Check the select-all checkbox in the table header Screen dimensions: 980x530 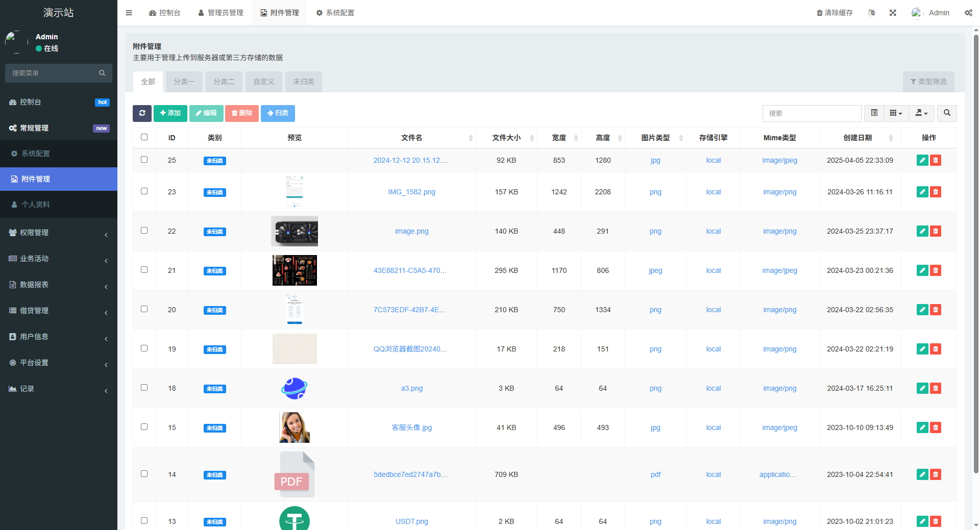[x=144, y=137]
